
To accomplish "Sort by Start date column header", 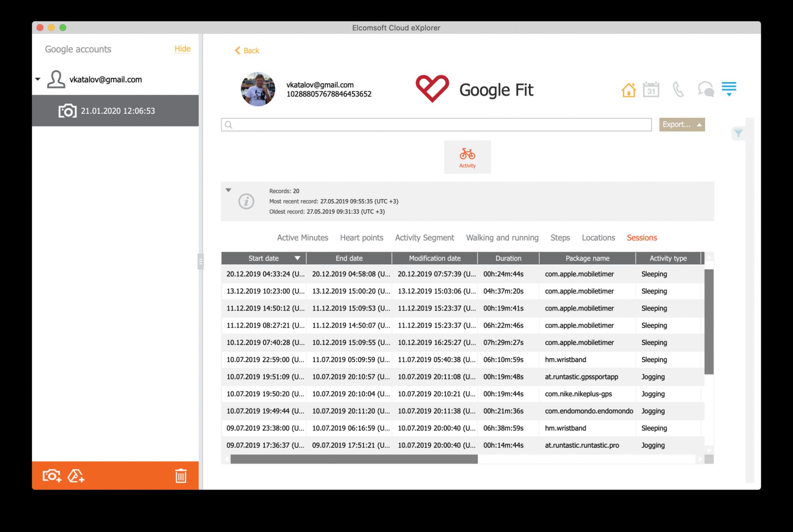I will (x=264, y=258).
